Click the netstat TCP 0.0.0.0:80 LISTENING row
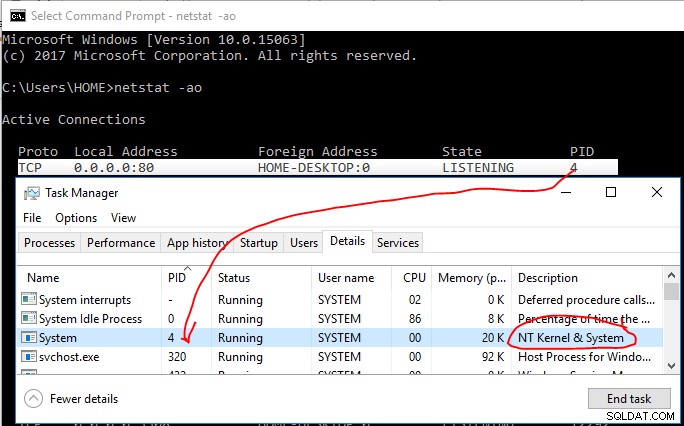The height and width of the screenshot is (426, 684). tap(318, 167)
